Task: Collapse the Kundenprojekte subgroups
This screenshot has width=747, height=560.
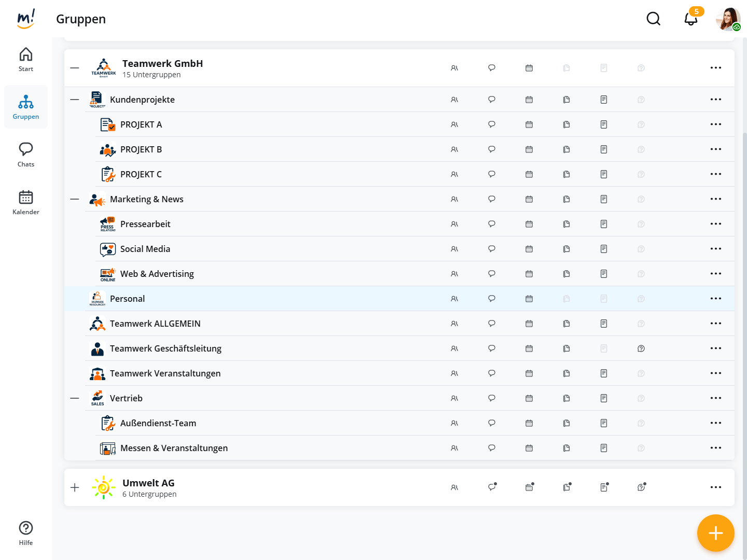Action: [x=75, y=100]
